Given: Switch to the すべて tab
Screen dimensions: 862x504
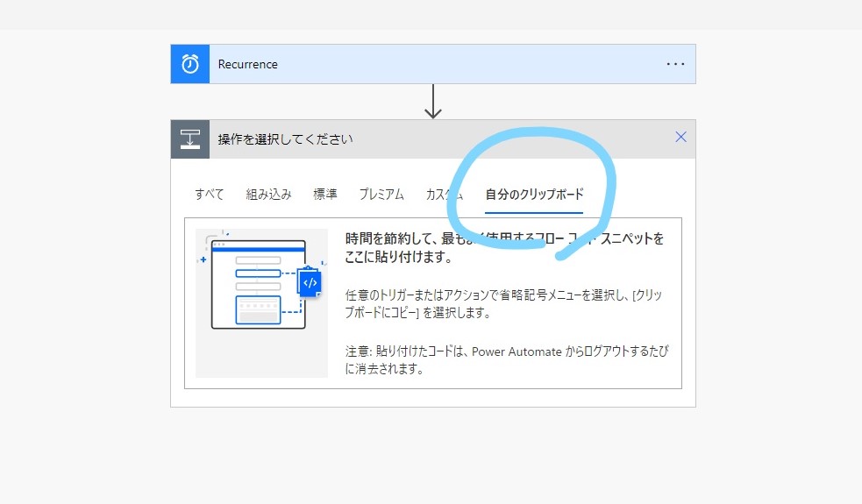Looking at the screenshot, I should coord(210,195).
